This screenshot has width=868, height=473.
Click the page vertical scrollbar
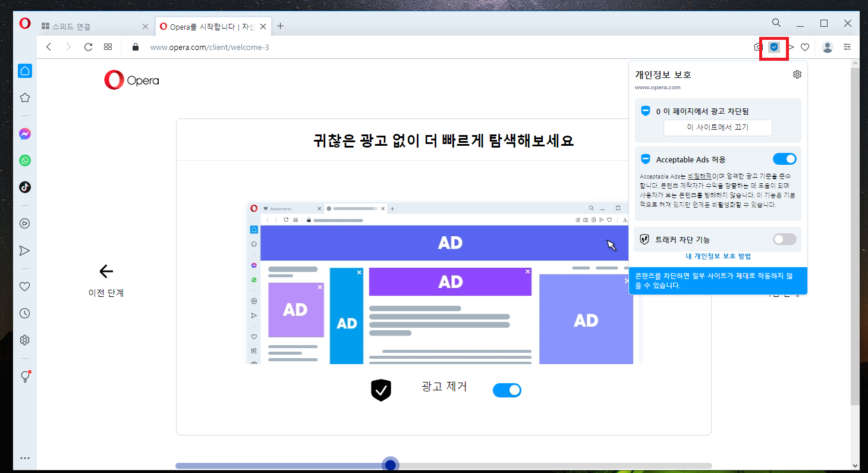pos(854,236)
